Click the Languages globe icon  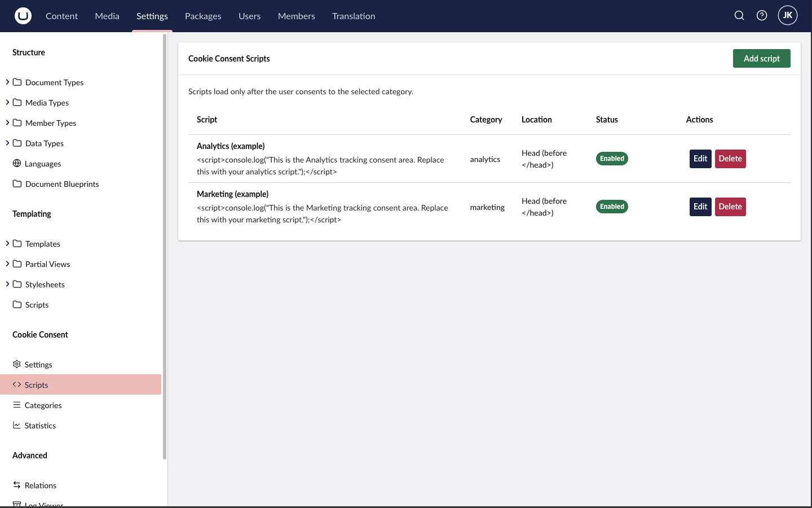(x=17, y=164)
